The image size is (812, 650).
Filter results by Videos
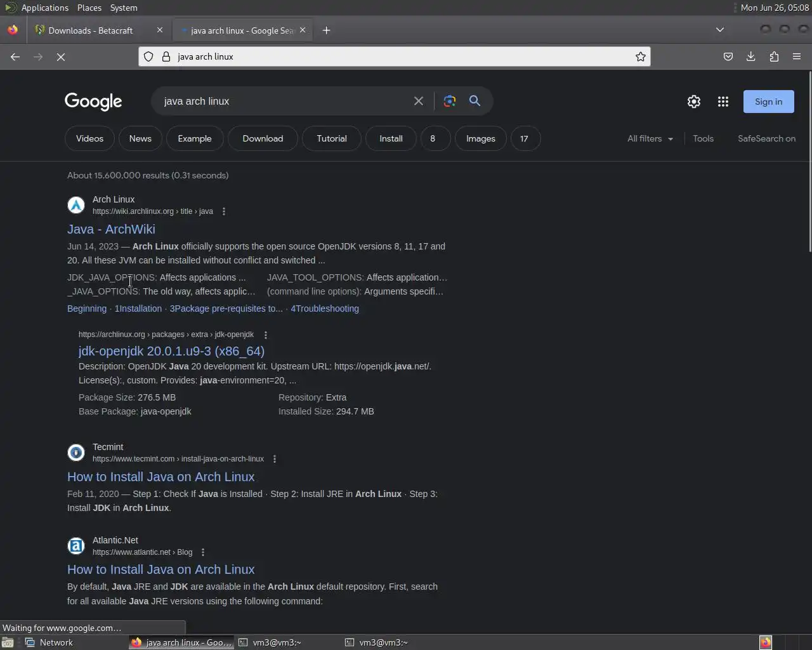coord(89,138)
